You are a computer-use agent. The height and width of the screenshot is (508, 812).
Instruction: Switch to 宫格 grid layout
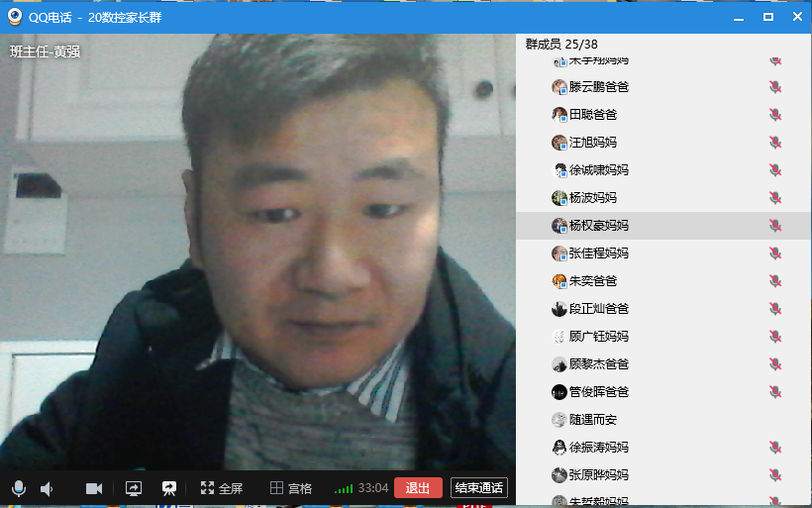291,488
